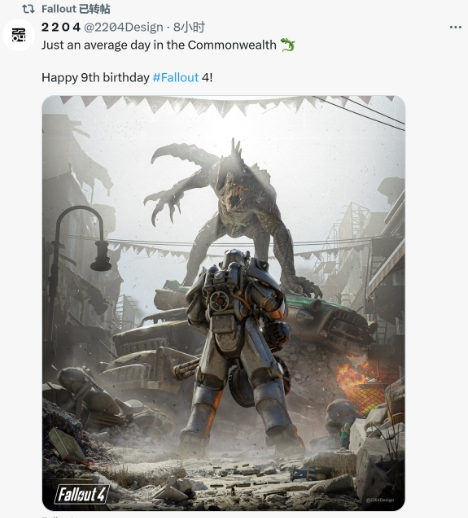Open the Fallout 4 artwork image
The width and height of the screenshot is (468, 518).
click(223, 303)
